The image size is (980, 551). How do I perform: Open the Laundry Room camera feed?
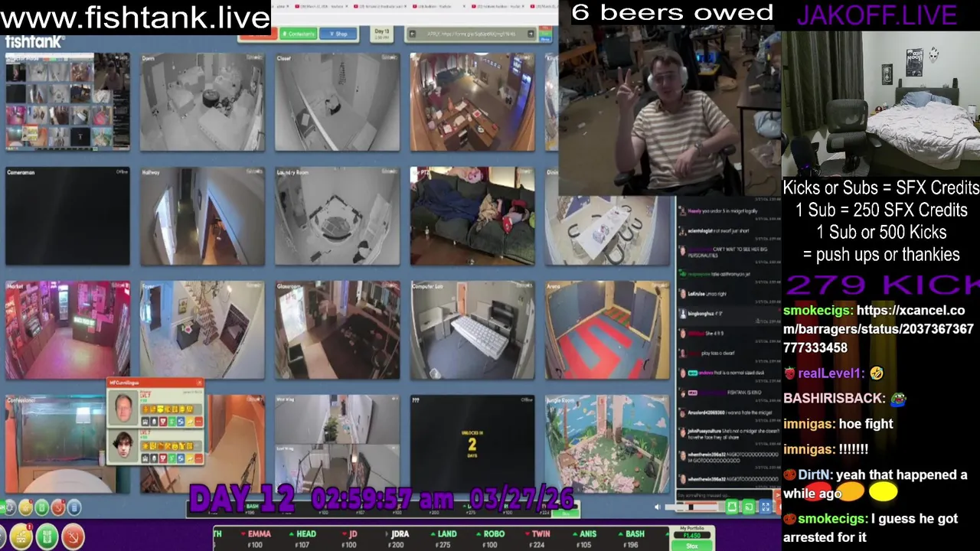pyautogui.click(x=337, y=216)
